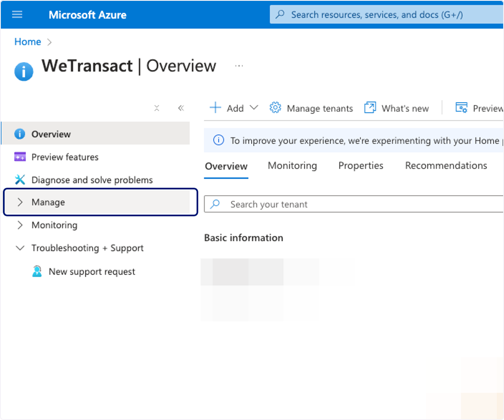Select Overview in the left menu
Screen dimensions: 504x420
coord(95,134)
